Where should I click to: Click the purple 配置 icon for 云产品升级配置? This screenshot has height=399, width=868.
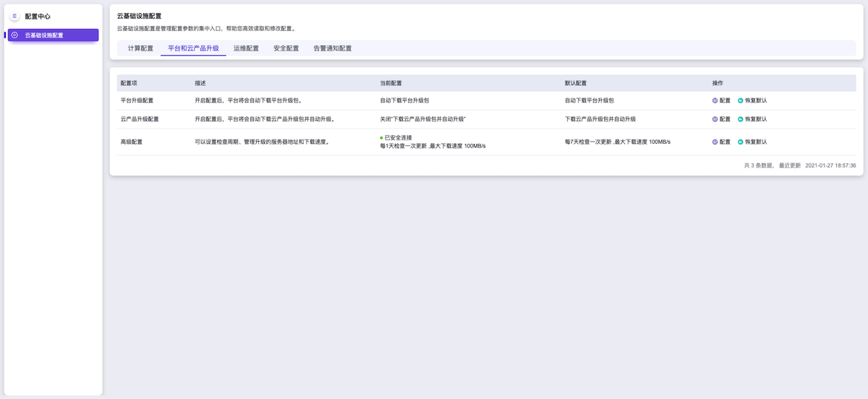pos(715,119)
